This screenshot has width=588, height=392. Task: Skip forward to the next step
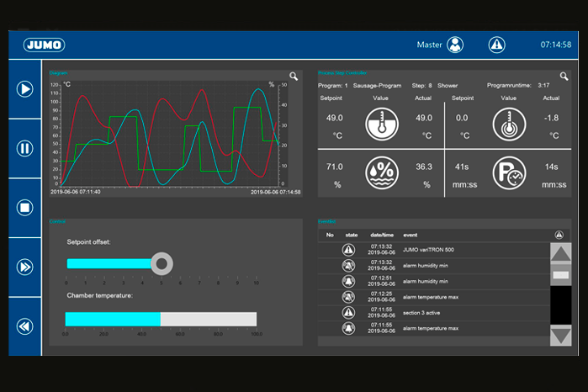[24, 268]
